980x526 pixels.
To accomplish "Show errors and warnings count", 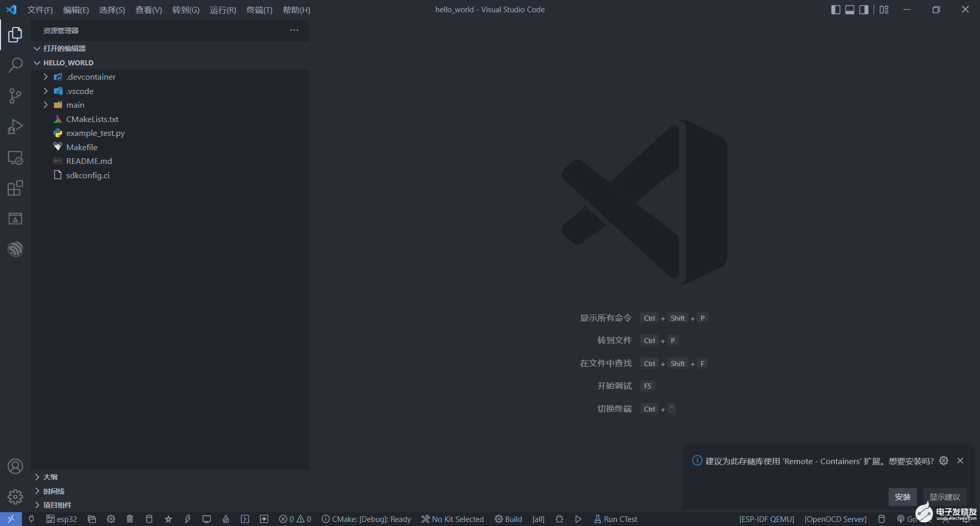I will 295,519.
